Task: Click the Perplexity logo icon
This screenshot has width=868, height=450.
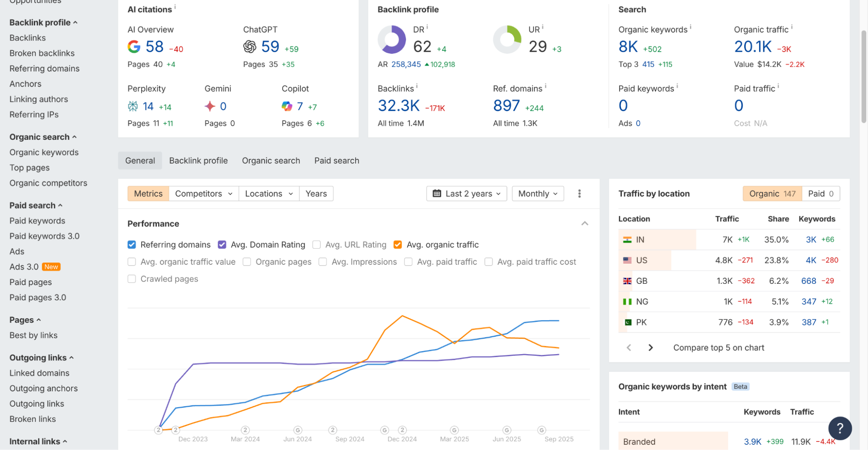Action: tap(132, 106)
